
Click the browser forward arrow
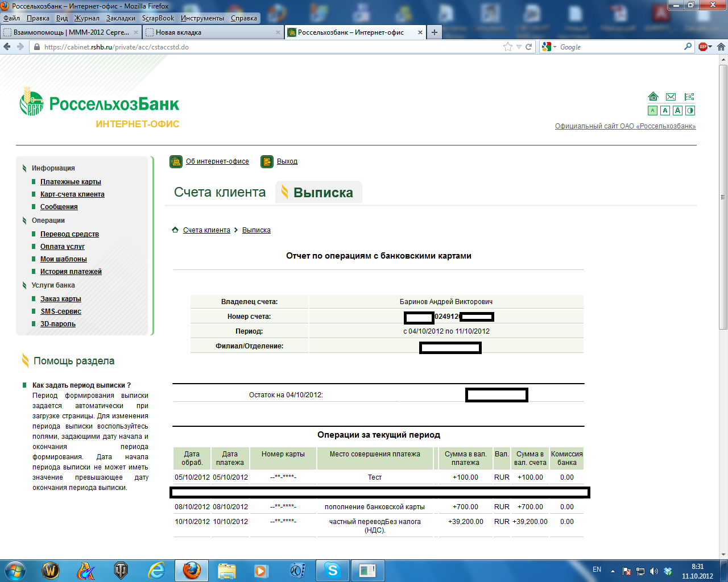[20, 47]
